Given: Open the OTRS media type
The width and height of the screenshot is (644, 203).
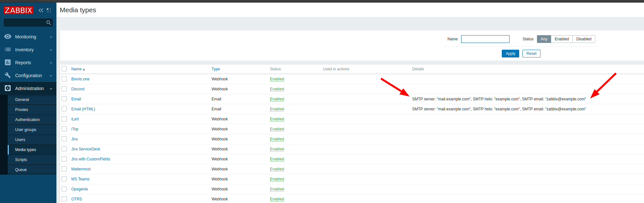Looking at the screenshot, I should 76,199.
